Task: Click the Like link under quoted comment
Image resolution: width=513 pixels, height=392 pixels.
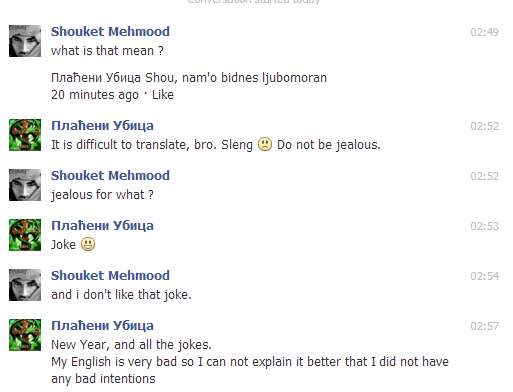Action: coord(163,95)
